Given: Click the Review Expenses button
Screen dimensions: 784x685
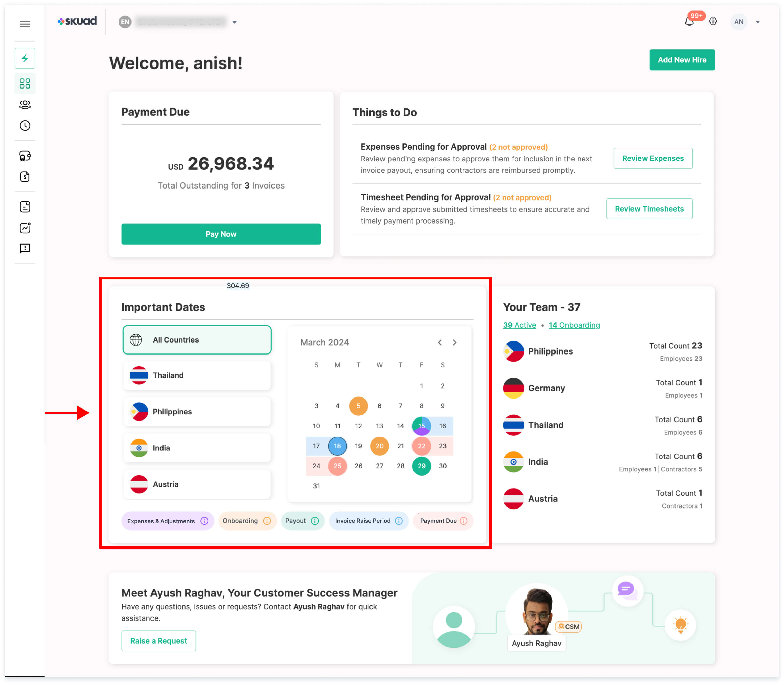Looking at the screenshot, I should (x=653, y=158).
